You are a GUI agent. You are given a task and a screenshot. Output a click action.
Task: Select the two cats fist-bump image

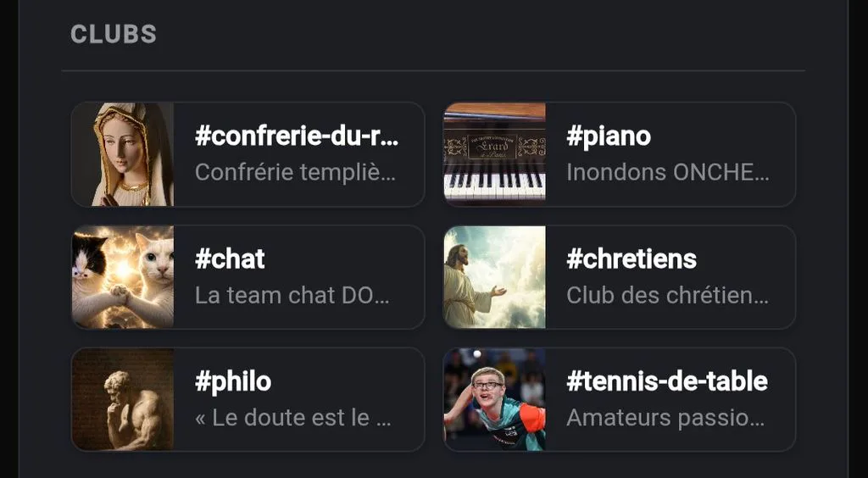tap(123, 277)
